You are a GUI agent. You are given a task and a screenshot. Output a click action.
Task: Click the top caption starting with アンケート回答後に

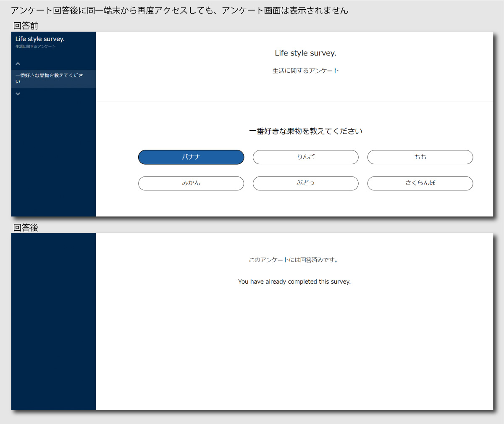tap(179, 11)
